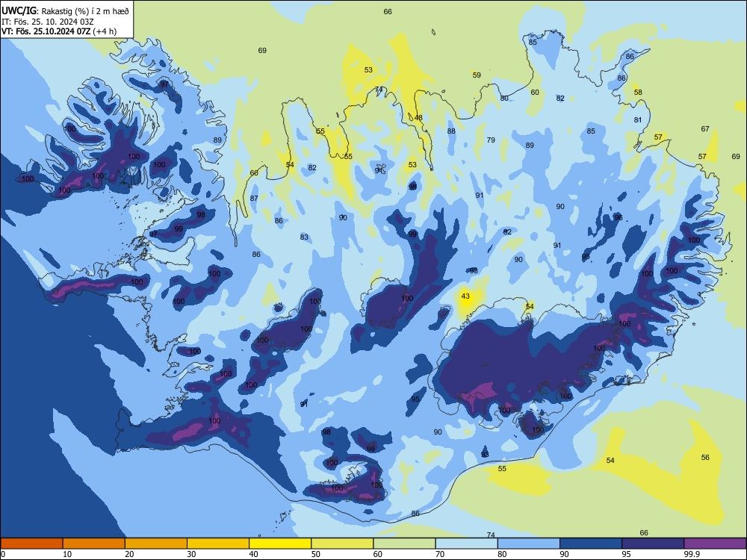
Task: Click the legend scale label '10'
Action: coord(67,554)
